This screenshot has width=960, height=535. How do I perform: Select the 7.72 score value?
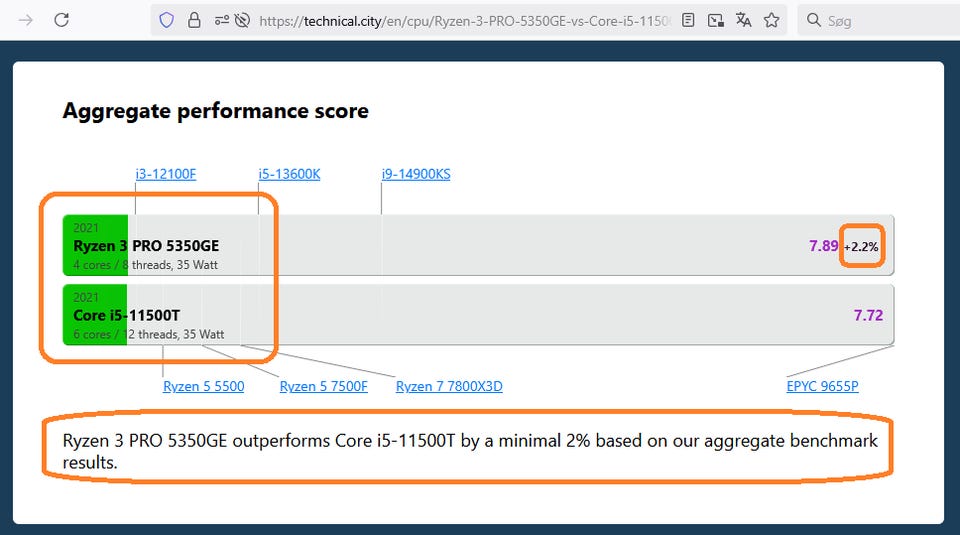point(868,316)
